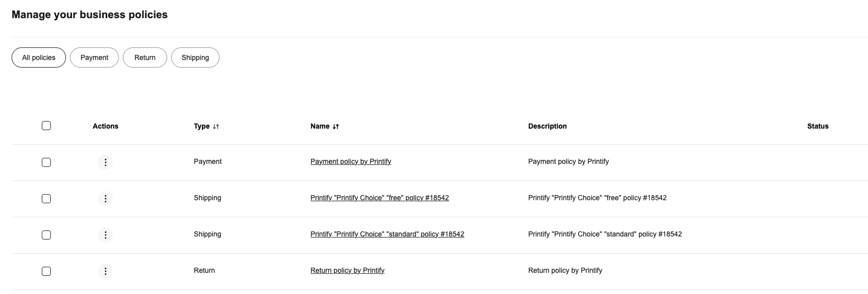Screen dimensions: 868x294
Task: Check the Return policy row checkbox
Action: coord(46,271)
